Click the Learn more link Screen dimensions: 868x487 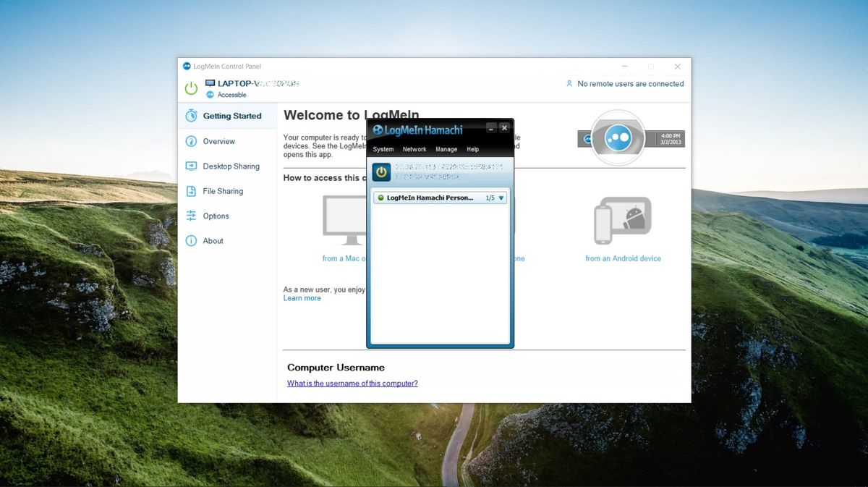(x=302, y=298)
